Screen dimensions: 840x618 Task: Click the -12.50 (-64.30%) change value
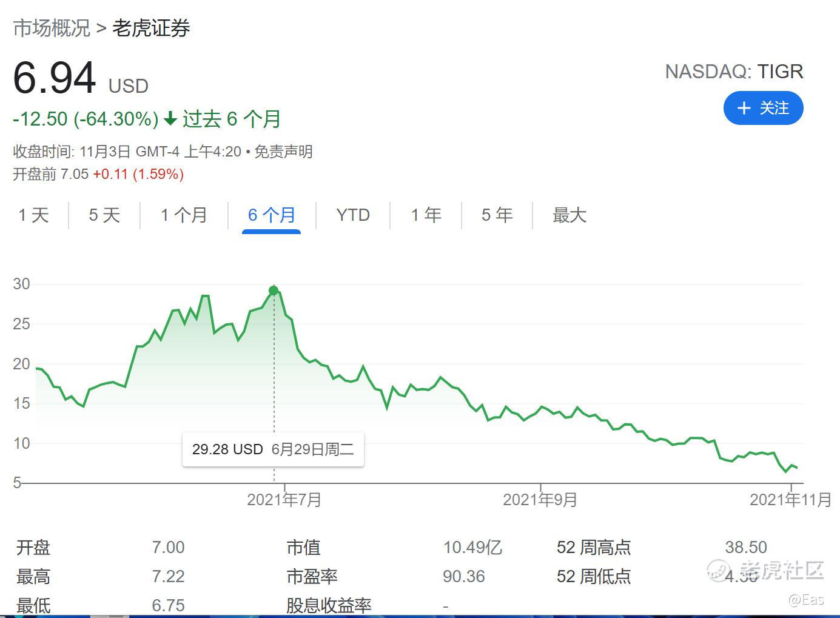point(86,119)
